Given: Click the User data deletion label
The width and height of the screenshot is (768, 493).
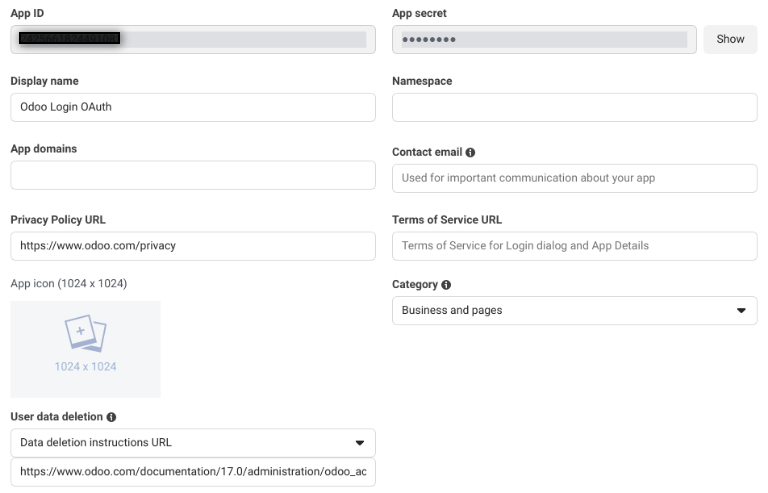Looking at the screenshot, I should click(56, 417).
